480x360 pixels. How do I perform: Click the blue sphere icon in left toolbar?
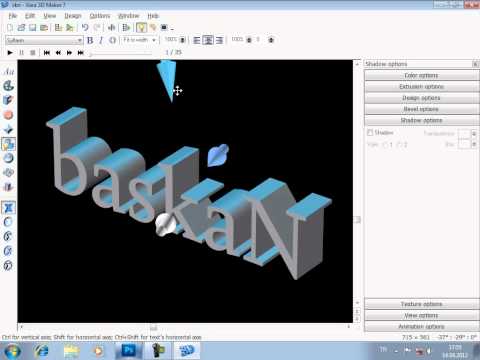coord(8,158)
